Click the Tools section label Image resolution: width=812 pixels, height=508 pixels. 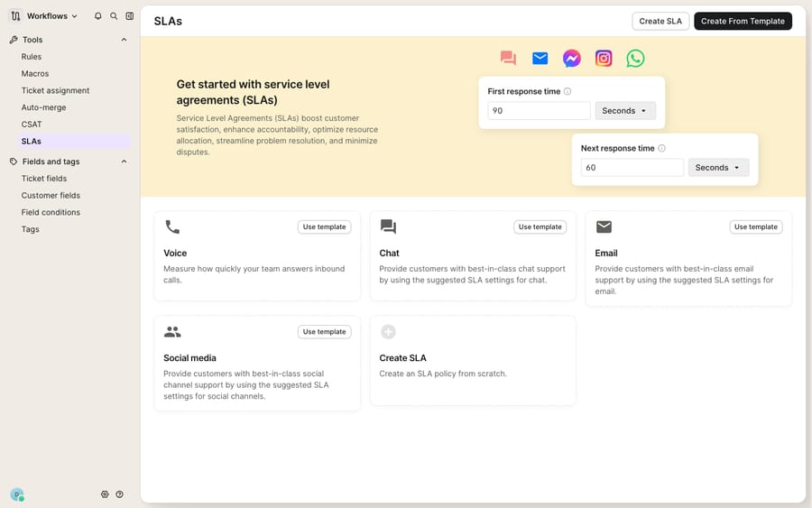32,40
